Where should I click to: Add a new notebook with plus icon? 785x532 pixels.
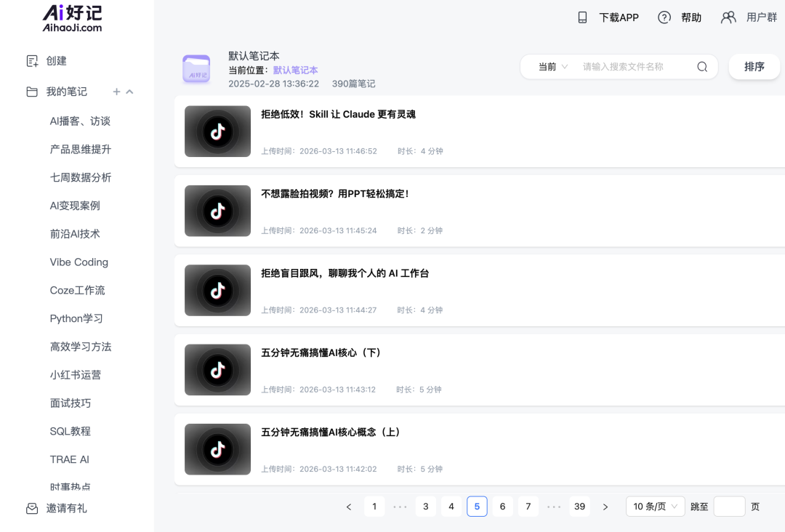116,92
